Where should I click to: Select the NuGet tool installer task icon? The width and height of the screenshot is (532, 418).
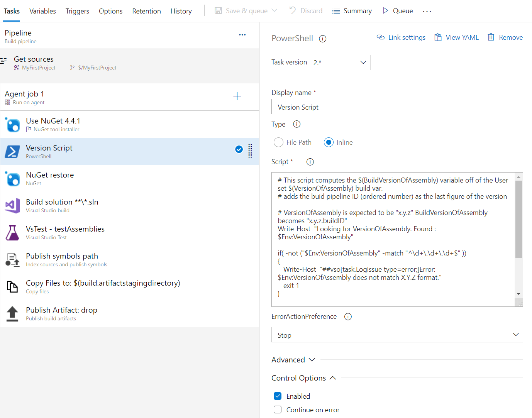click(x=12, y=124)
